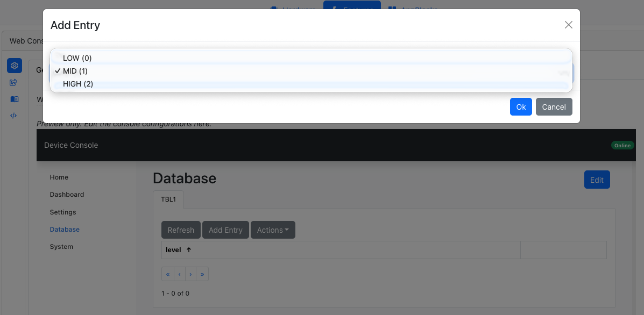This screenshot has width=644, height=315.
Task: Confirm the Add Entry dialog with Ok
Action: click(x=520, y=106)
